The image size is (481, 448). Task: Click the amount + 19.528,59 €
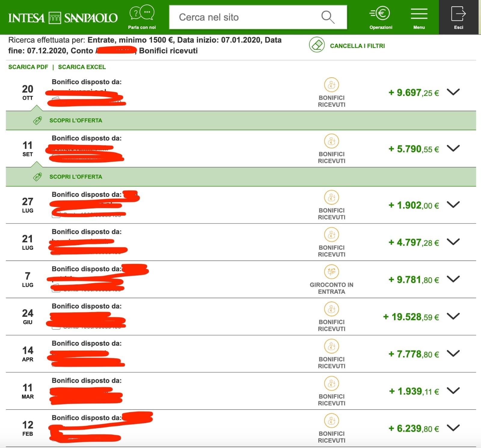411,317
